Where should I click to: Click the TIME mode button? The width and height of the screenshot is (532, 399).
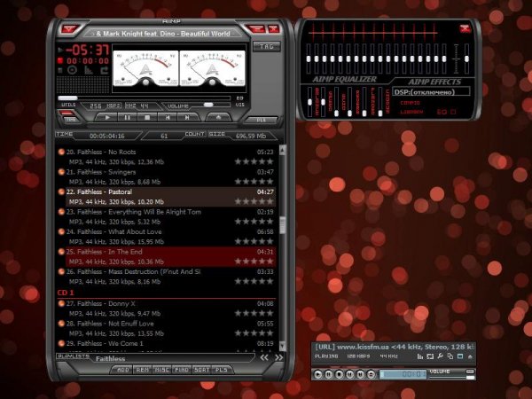click(x=71, y=120)
